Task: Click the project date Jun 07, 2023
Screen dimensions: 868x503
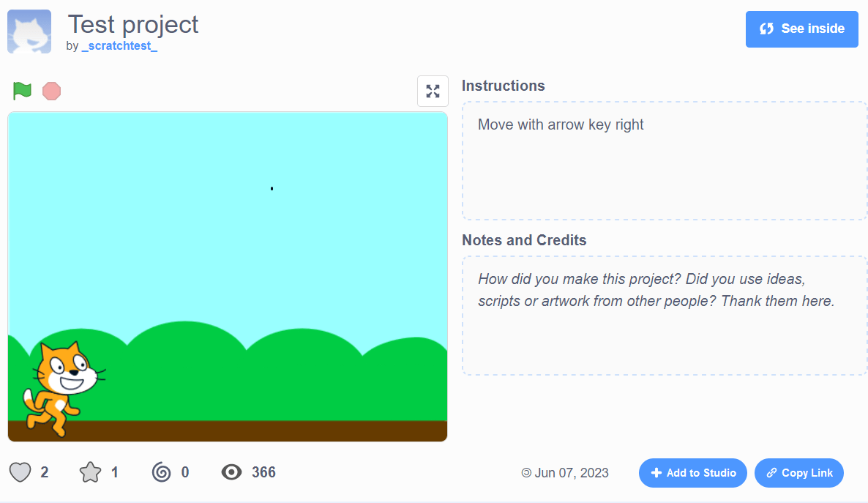Action: [572, 473]
